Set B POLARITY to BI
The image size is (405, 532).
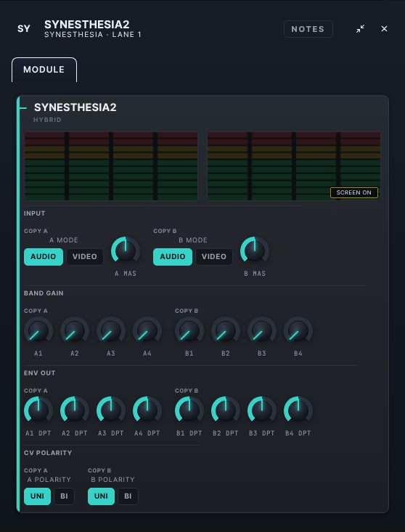128,496
